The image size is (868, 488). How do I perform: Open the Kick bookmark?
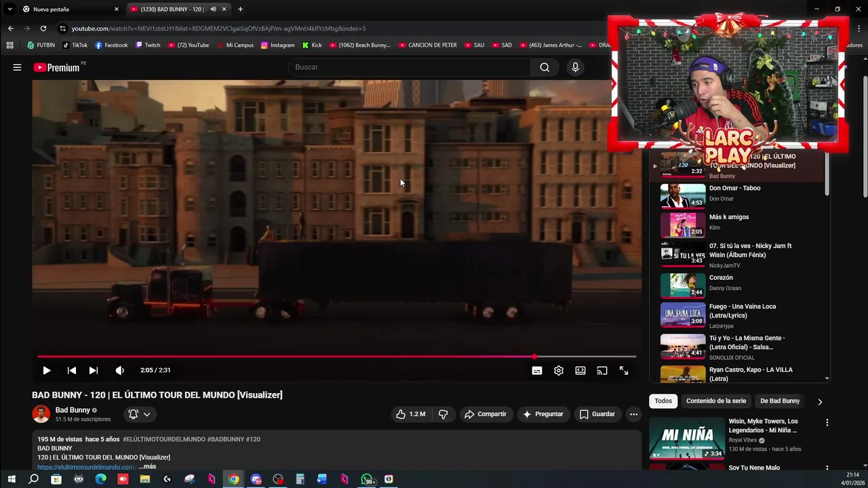pos(312,45)
